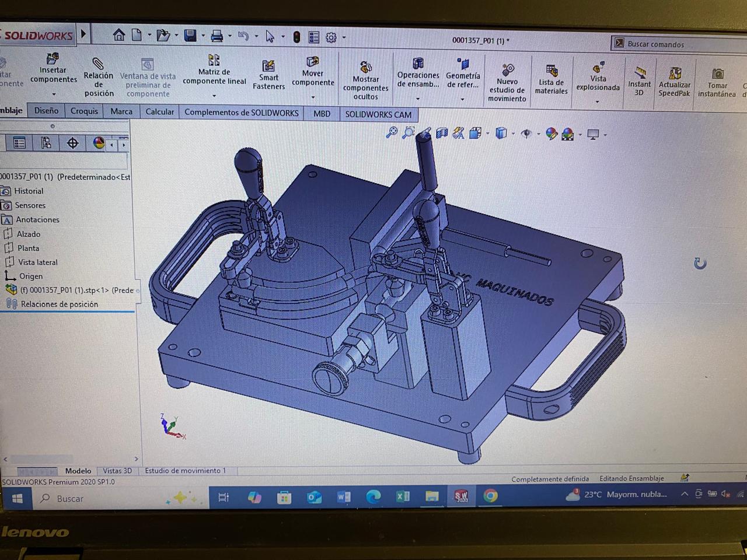The width and height of the screenshot is (747, 560).
Task: Select Estudio de movimiento 1 tab
Action: click(x=185, y=471)
